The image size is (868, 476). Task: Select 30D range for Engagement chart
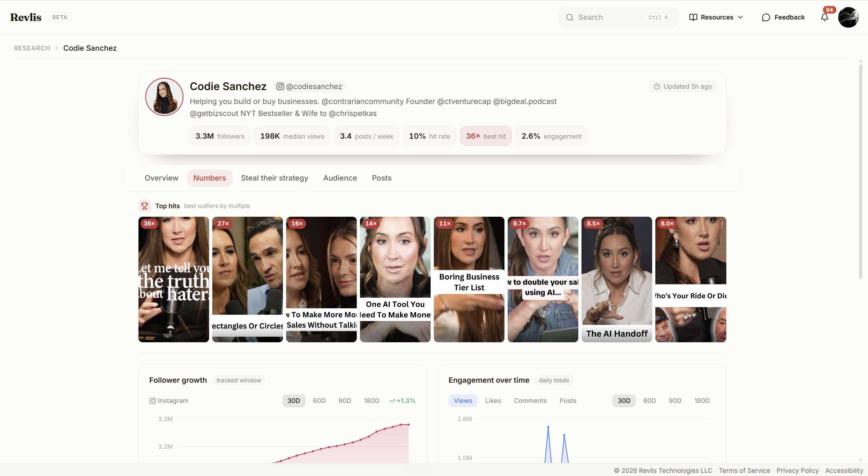pyautogui.click(x=624, y=401)
